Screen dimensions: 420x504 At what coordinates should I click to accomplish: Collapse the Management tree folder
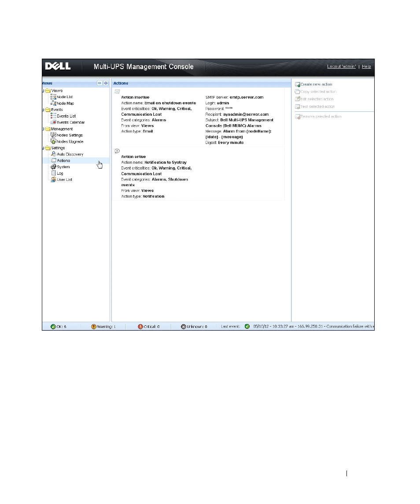click(43, 129)
